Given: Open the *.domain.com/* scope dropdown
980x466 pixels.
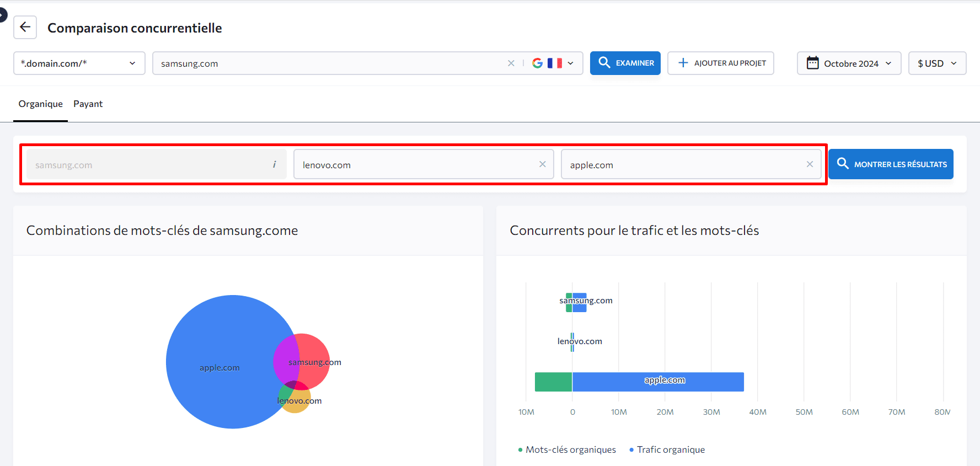Looking at the screenshot, I should [79, 63].
